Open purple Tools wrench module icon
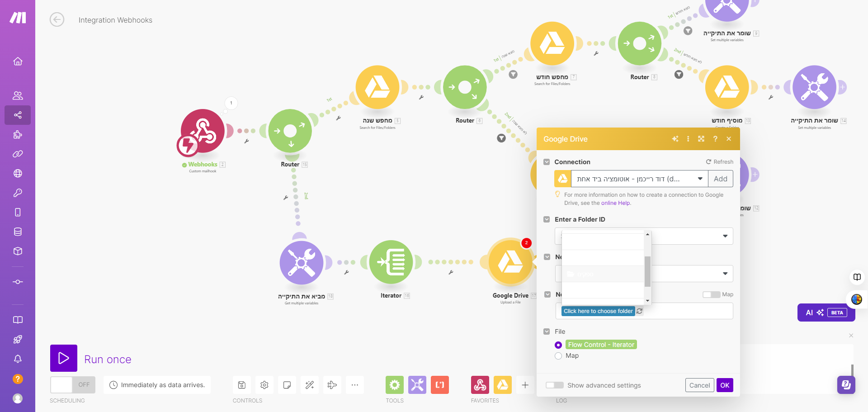868x412 pixels. point(417,385)
